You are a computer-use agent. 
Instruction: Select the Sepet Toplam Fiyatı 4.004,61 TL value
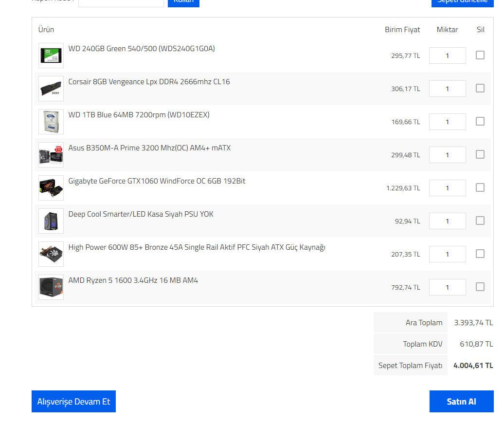click(x=473, y=366)
